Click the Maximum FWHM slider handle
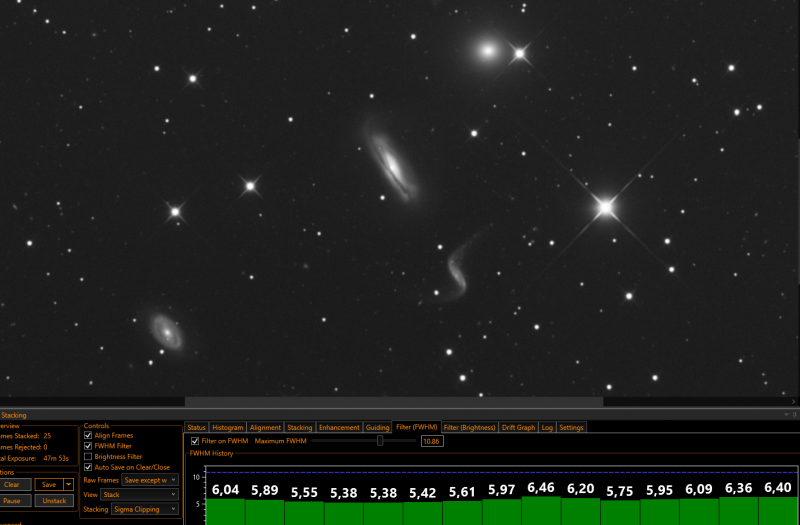Screen dimensions: 800x525 point(380,441)
